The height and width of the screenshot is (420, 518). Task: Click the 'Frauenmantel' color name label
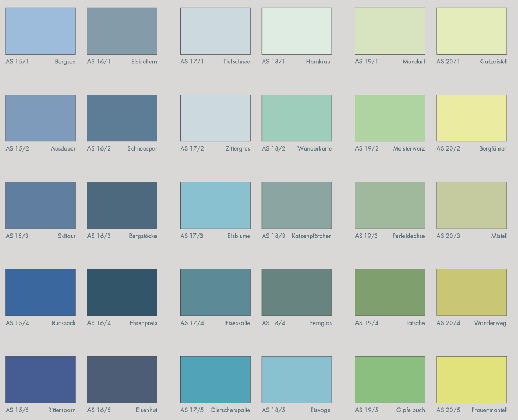pos(489,410)
